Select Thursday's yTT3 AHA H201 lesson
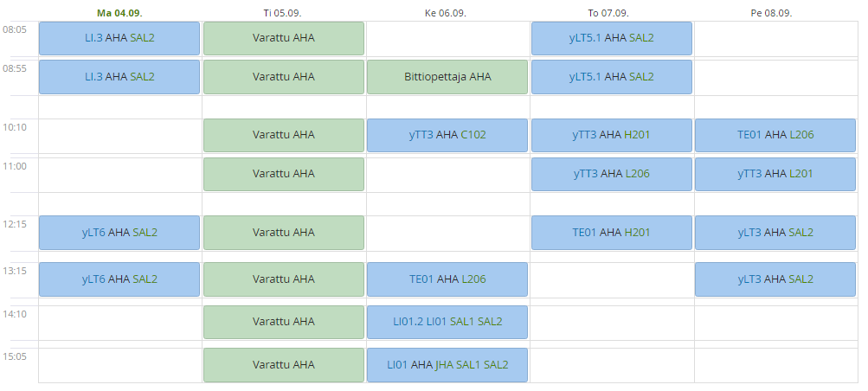 611,135
